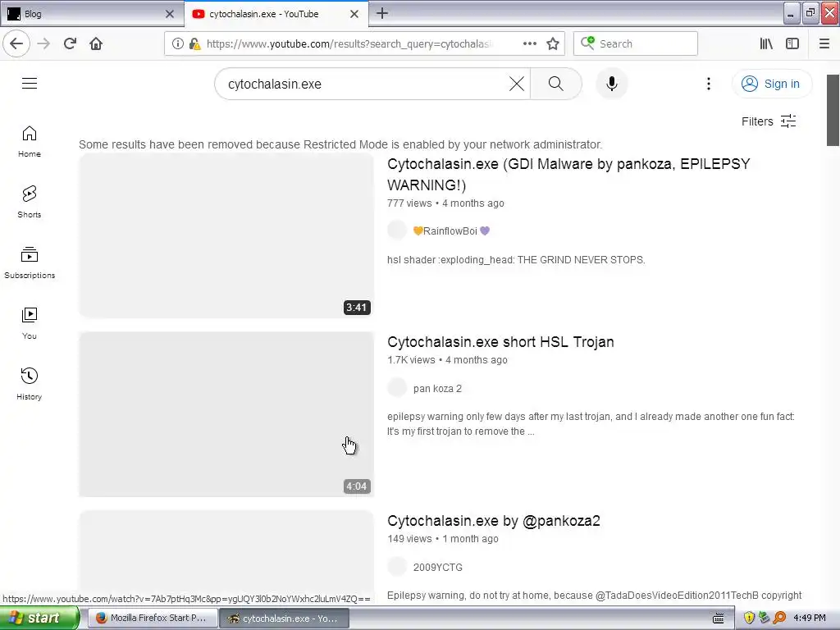Visit 2009YCTG channel name
The image size is (840, 630).
pyautogui.click(x=438, y=568)
